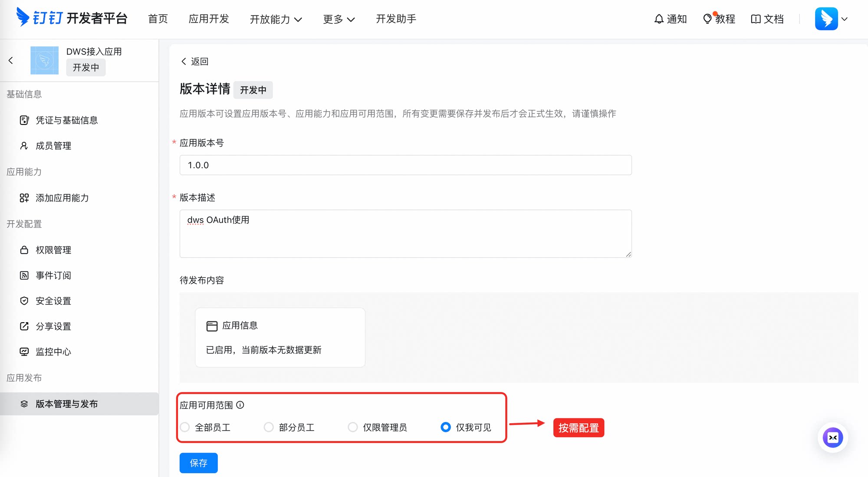Open the docs book icon
Image resolution: width=868 pixels, height=477 pixels.
point(756,19)
